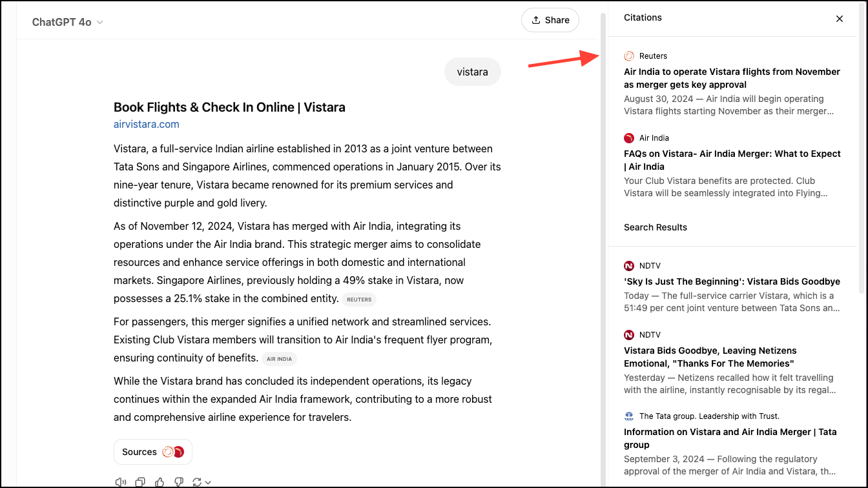The image size is (868, 488).
Task: Click the Share button
Action: [x=550, y=20]
